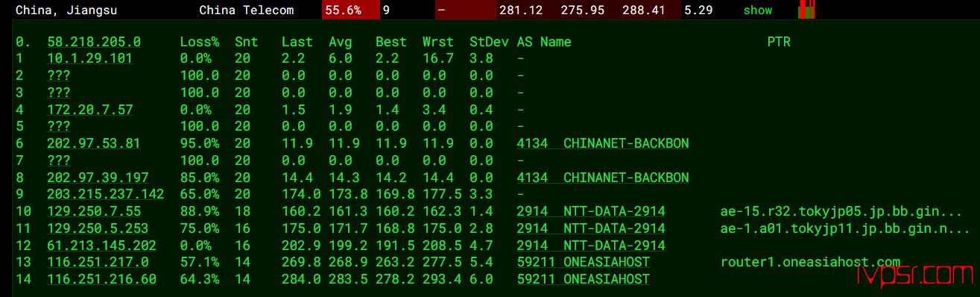Open IP link 58.218.205.0
This screenshot has height=297, width=980.
pyautogui.click(x=94, y=42)
